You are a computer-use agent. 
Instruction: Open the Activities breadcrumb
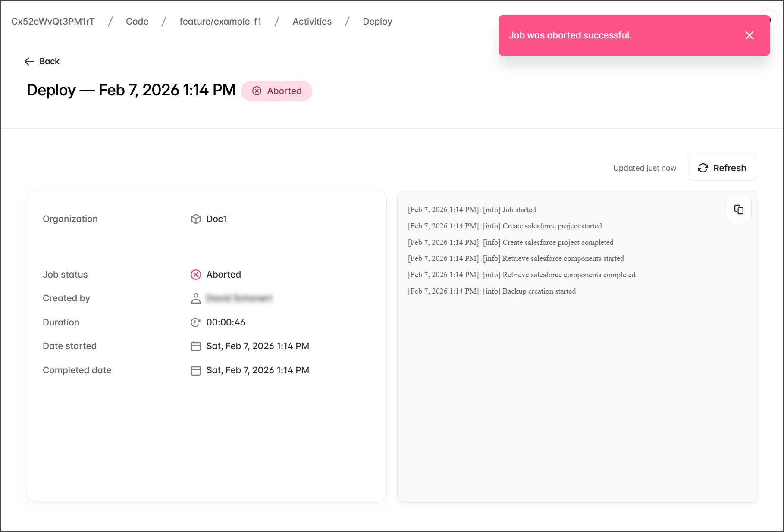click(x=312, y=22)
